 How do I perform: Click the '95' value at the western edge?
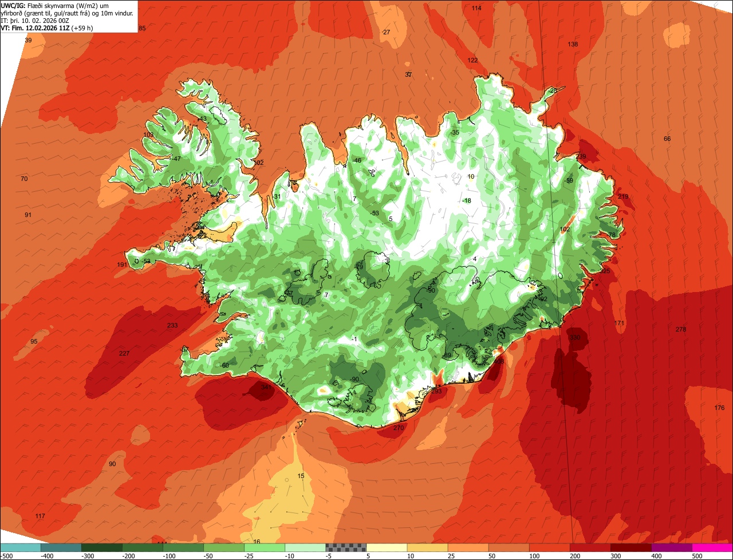point(34,341)
